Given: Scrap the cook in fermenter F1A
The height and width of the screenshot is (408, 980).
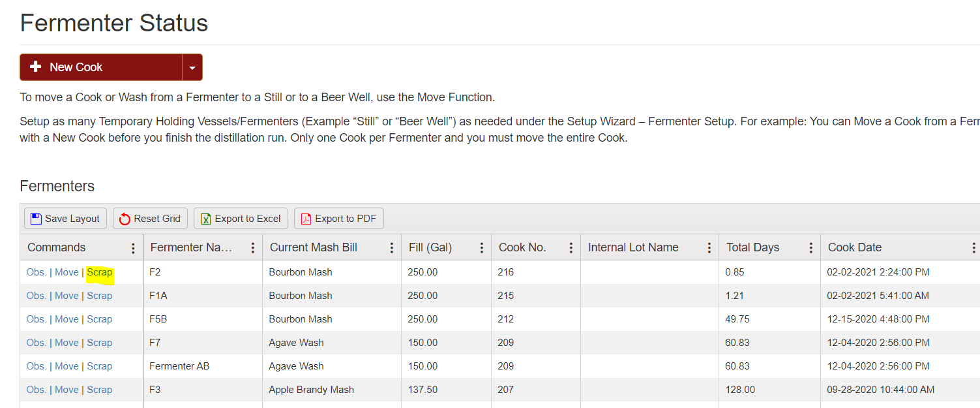Looking at the screenshot, I should tap(100, 296).
